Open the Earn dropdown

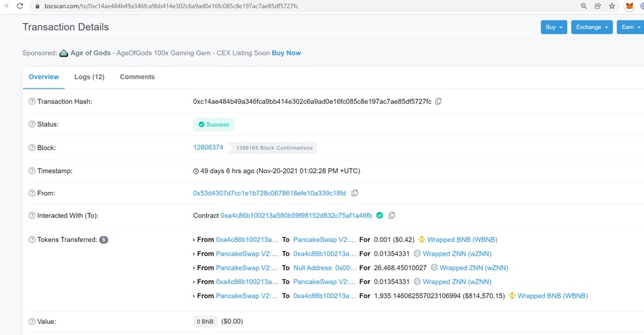pyautogui.click(x=630, y=27)
